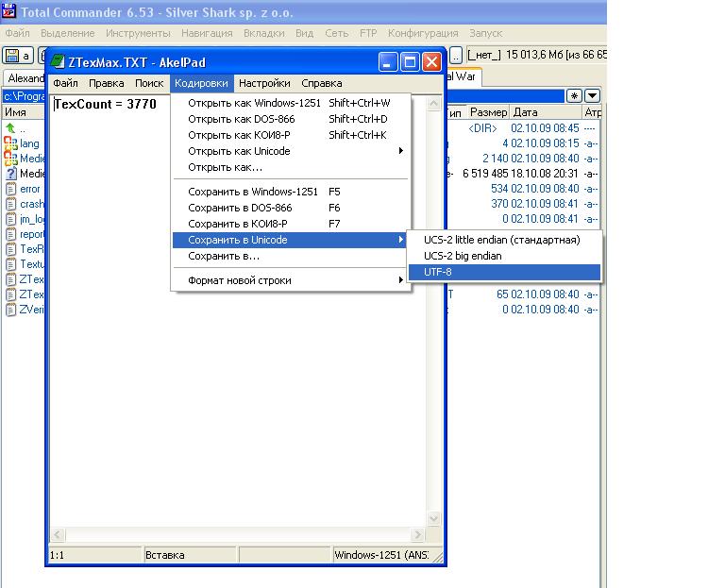The height and width of the screenshot is (588, 708).
Task: Sort by 'Размер' column header
Action: point(488,112)
